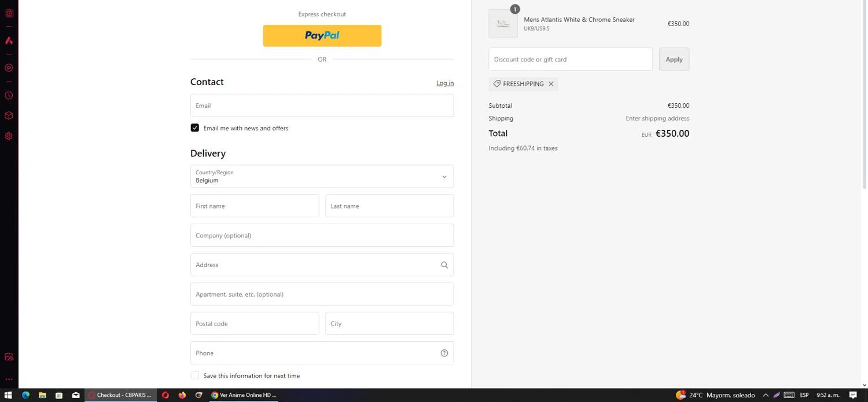The height and width of the screenshot is (402, 868).
Task: Click the address search magnifier icon
Action: point(444,265)
